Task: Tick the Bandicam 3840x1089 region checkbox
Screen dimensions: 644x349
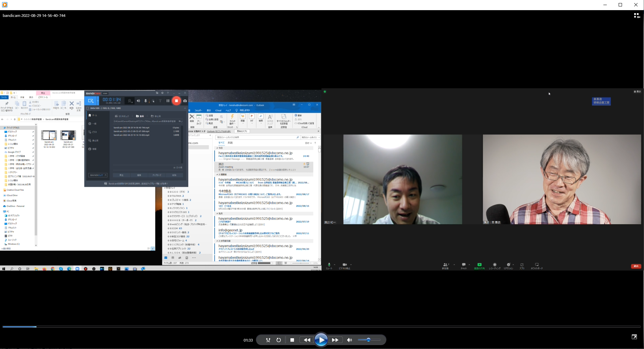Action: pyautogui.click(x=87, y=108)
